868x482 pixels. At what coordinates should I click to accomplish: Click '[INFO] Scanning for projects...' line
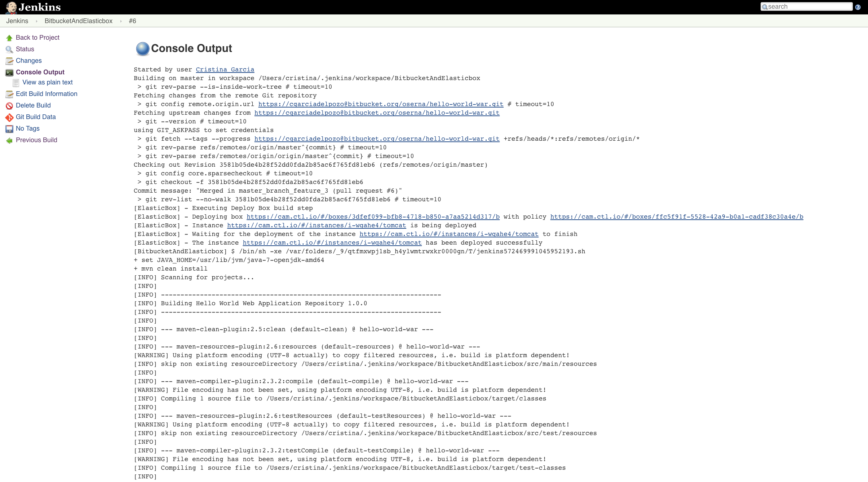click(x=194, y=277)
